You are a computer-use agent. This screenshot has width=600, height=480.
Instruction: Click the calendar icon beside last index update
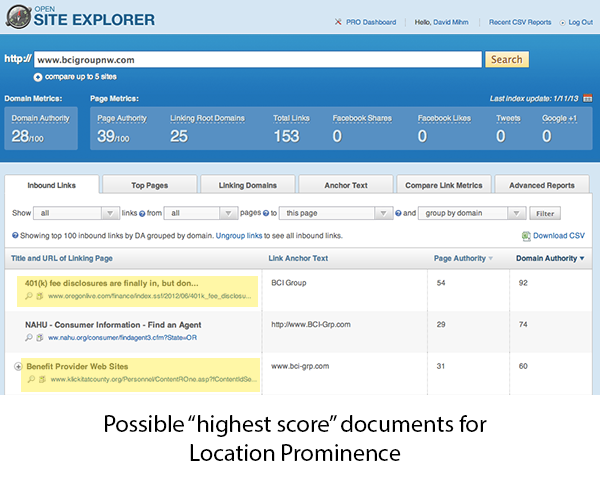coord(588,98)
